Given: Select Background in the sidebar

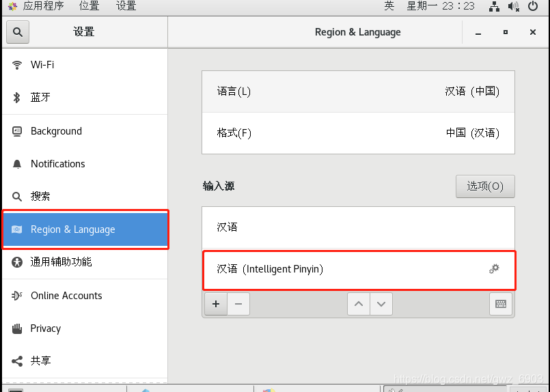Looking at the screenshot, I should click(x=85, y=131).
